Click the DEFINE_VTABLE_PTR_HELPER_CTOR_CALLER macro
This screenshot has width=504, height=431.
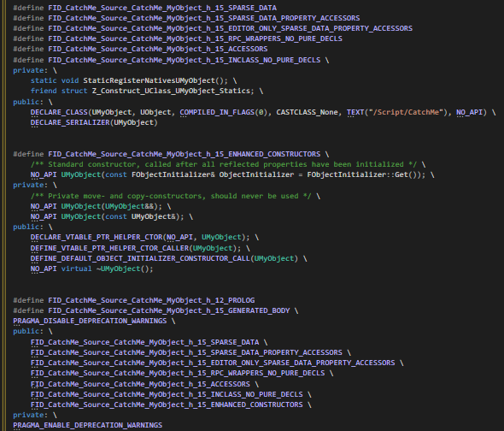click(x=109, y=248)
